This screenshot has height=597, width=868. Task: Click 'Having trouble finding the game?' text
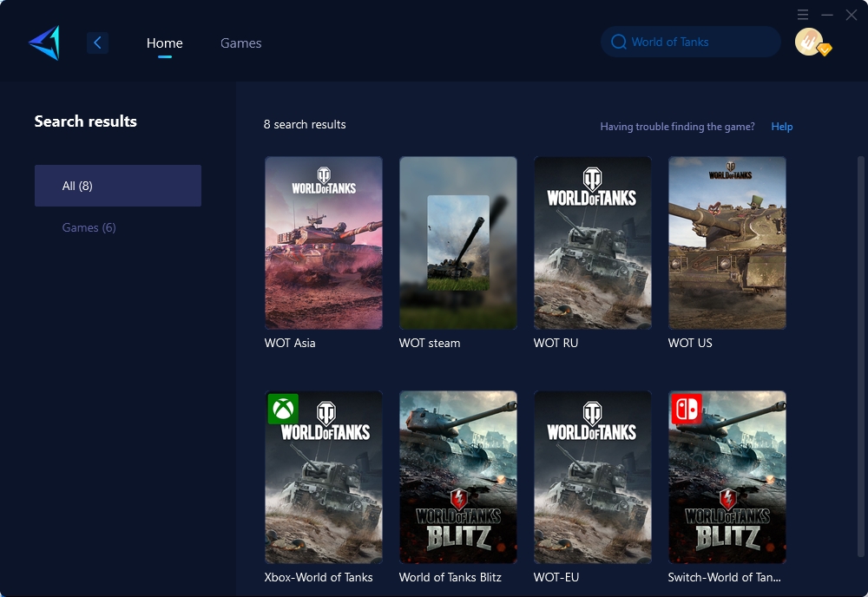[678, 127]
